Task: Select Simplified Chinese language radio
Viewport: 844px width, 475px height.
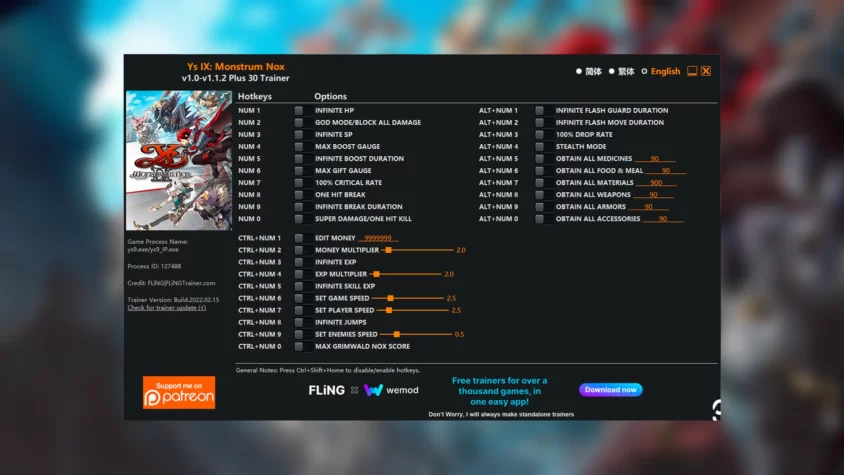Action: (x=579, y=71)
